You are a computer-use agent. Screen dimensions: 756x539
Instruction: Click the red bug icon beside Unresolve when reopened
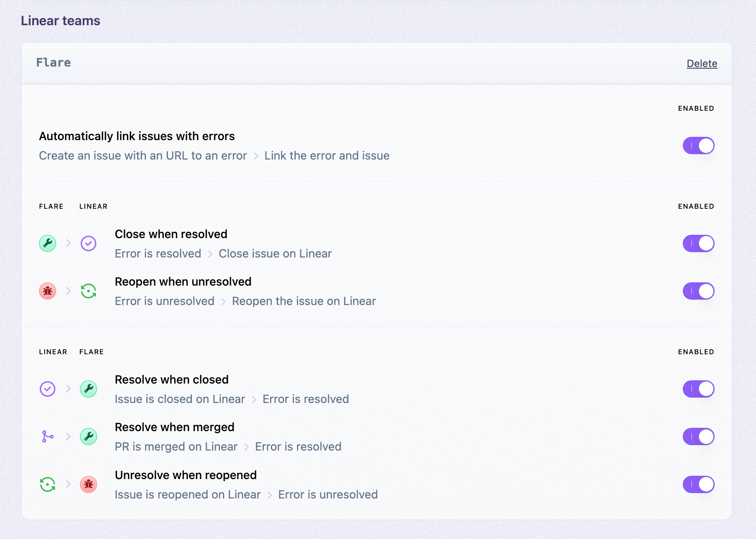[x=89, y=484]
